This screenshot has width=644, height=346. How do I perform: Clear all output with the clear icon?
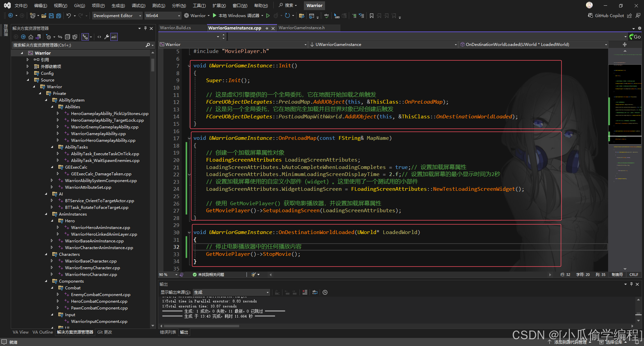pyautogui.click(x=305, y=292)
